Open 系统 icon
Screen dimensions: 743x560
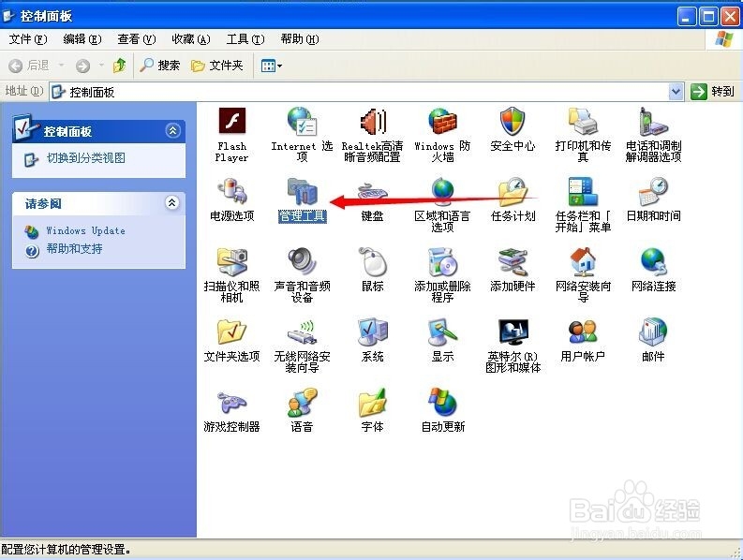(373, 332)
